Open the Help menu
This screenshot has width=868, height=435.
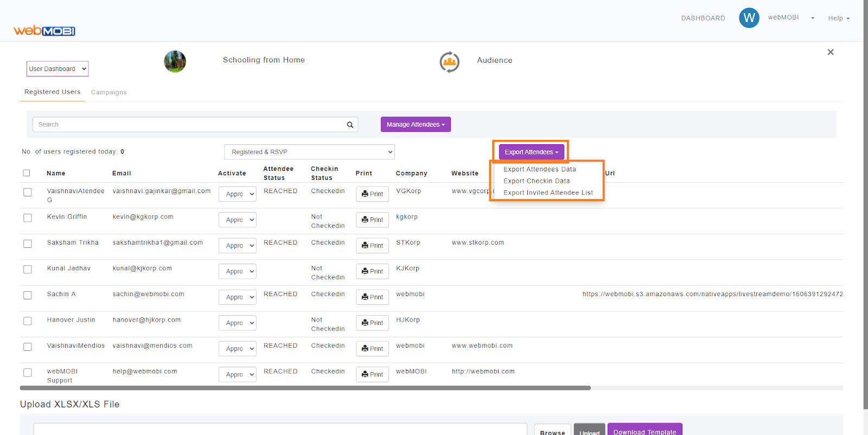(x=839, y=18)
